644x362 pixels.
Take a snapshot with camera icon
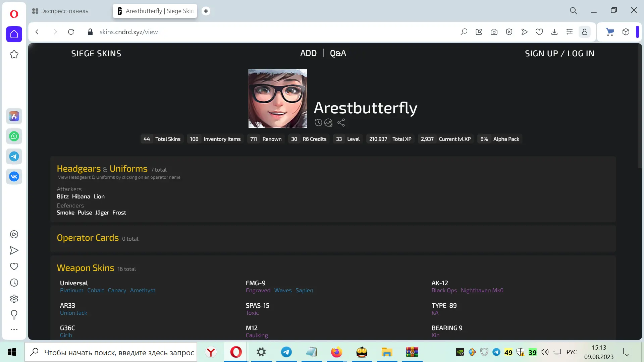click(494, 32)
